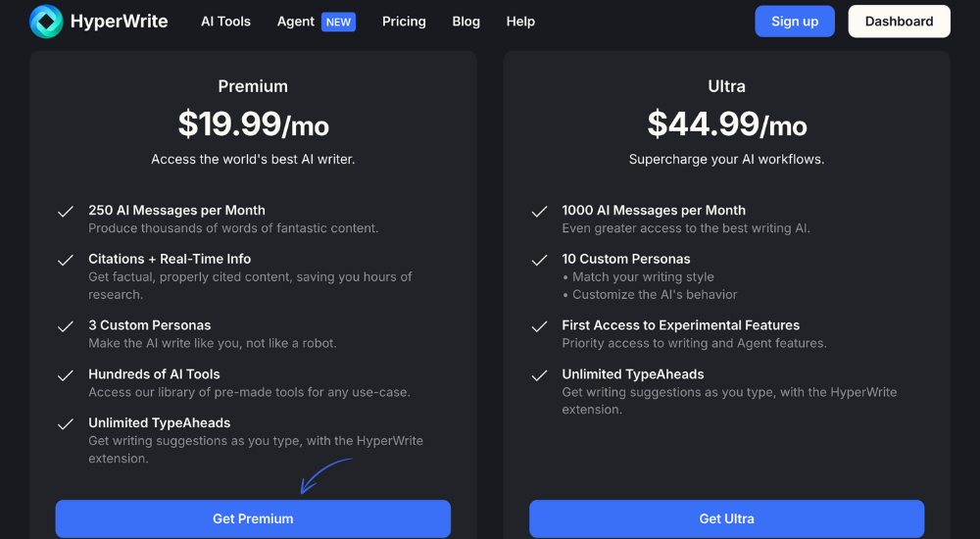Open the Help link
This screenshot has width=980, height=539.
coord(520,22)
